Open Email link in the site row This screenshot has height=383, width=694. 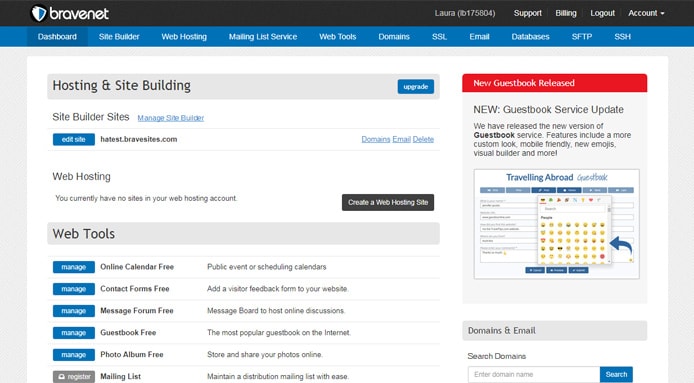(x=401, y=139)
